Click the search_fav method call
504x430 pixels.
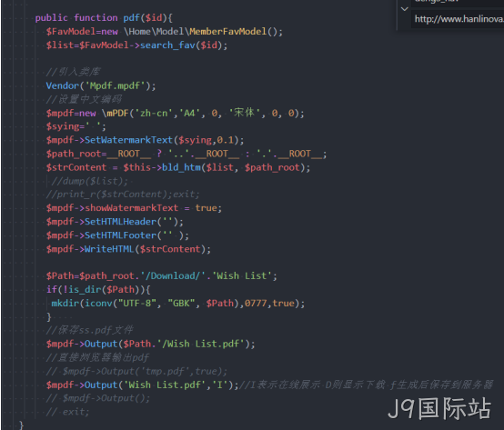point(167,45)
